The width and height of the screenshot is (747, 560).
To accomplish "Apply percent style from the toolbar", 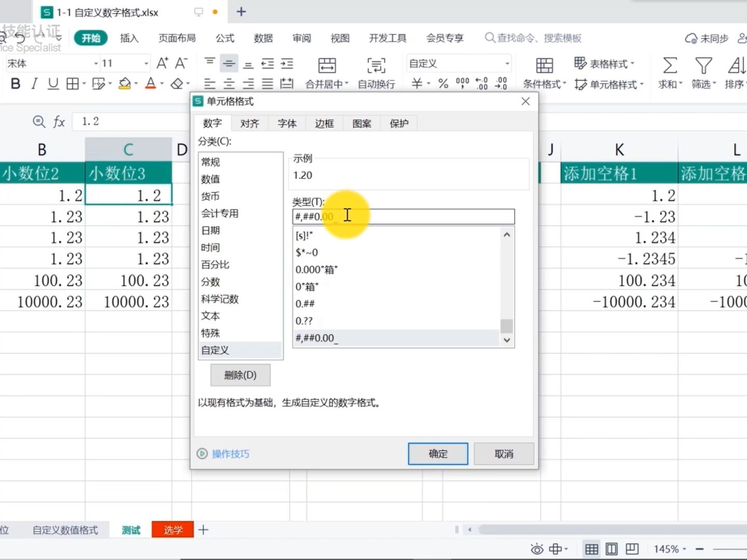I will pos(442,83).
